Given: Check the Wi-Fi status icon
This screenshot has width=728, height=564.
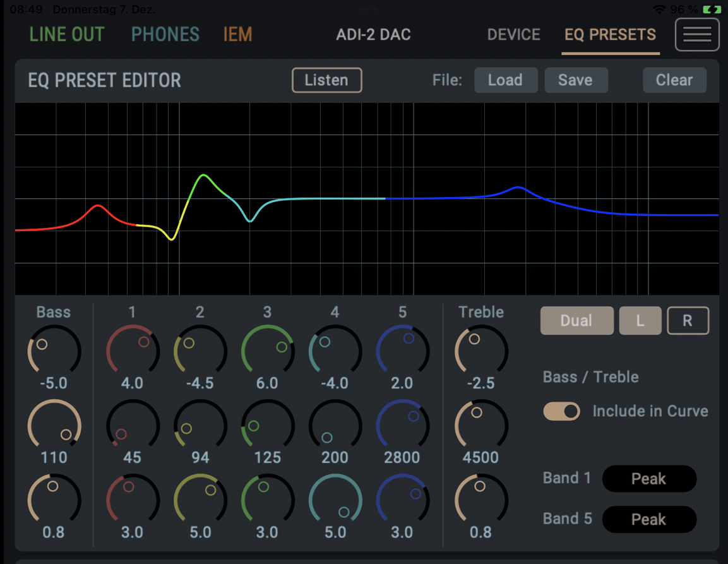Looking at the screenshot, I should pos(659,9).
